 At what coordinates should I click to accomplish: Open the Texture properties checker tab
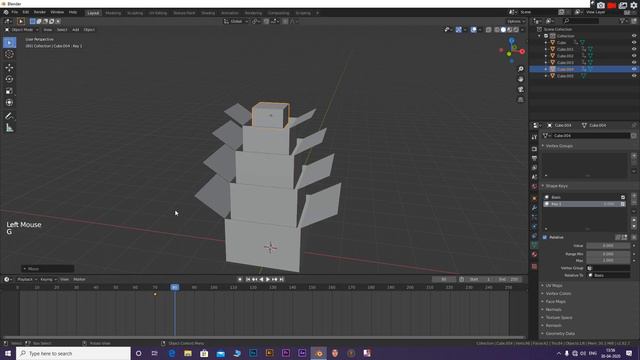(x=534, y=267)
